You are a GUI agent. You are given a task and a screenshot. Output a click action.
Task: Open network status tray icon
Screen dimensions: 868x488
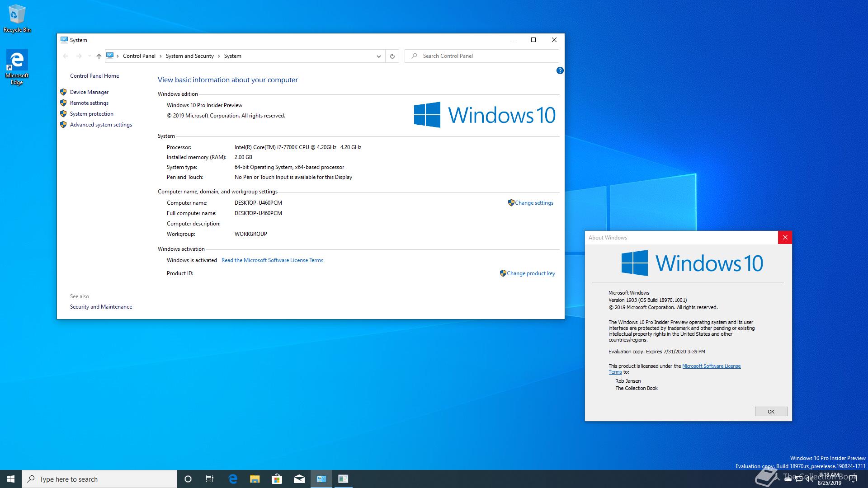click(x=799, y=479)
